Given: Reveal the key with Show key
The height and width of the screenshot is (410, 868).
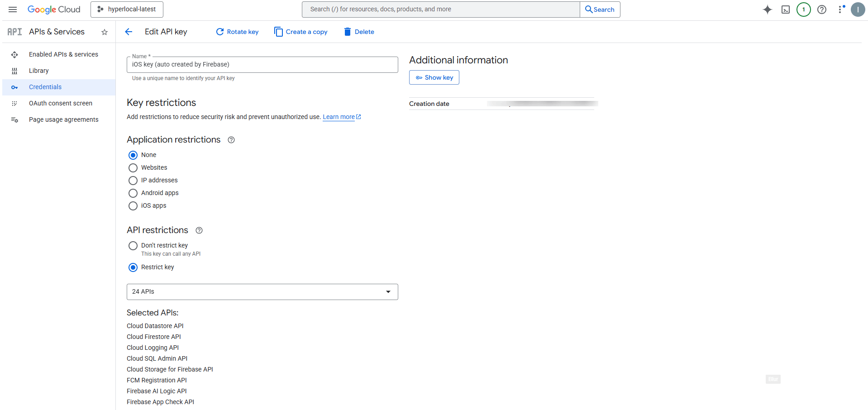Looking at the screenshot, I should [434, 77].
